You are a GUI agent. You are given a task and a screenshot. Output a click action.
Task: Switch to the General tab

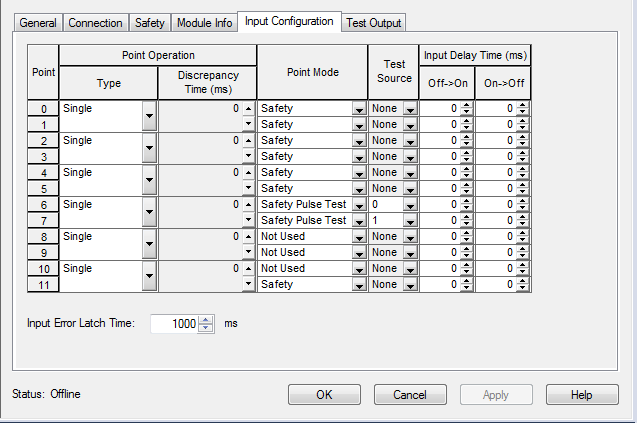click(36, 23)
